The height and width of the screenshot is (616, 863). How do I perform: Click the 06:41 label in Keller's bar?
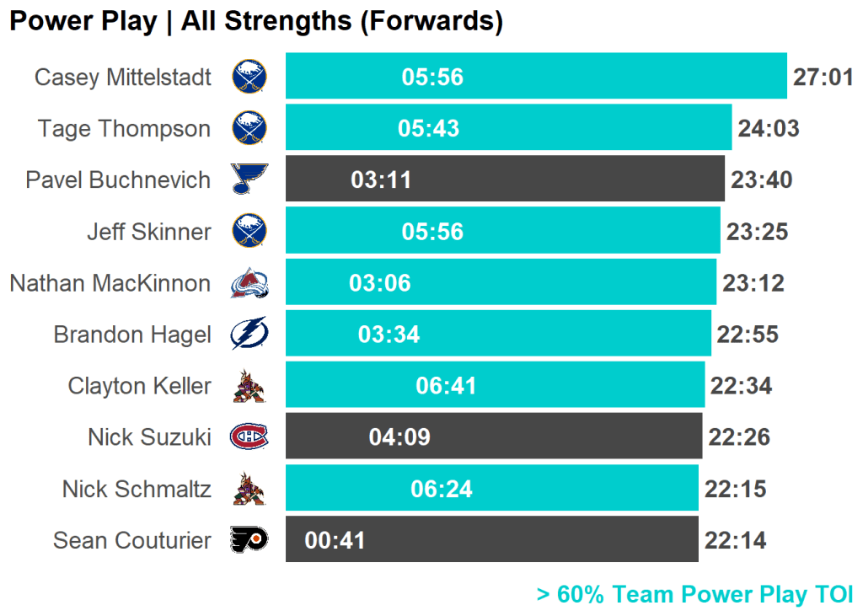(x=446, y=386)
